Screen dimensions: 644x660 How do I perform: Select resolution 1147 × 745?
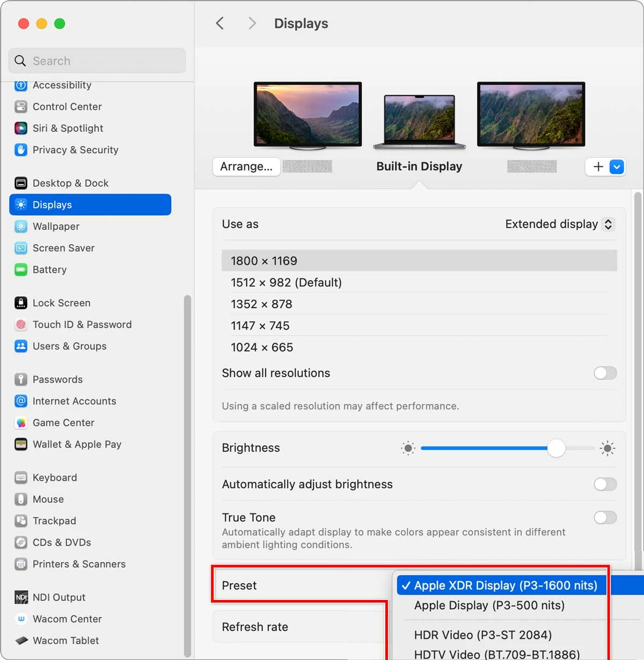pos(419,326)
